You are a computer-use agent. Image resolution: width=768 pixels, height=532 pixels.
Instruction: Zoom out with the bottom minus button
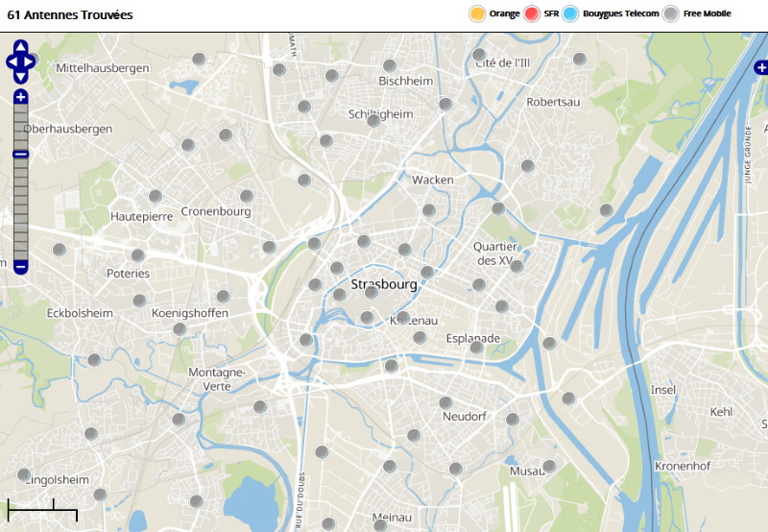[20, 266]
